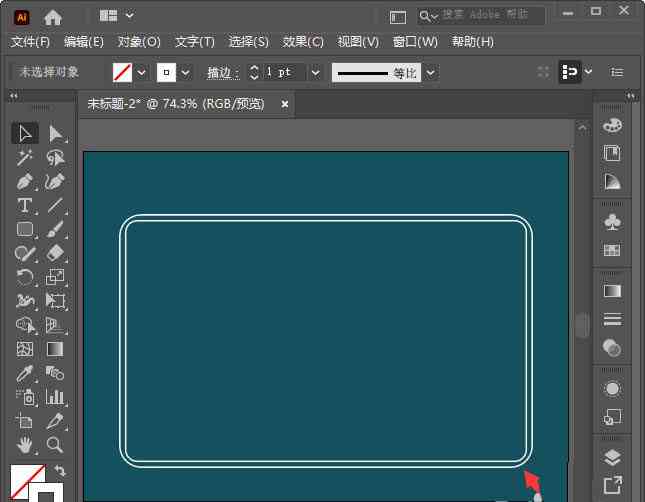Open the 对象(O) menu
Screen dimensions: 645x502
point(139,42)
